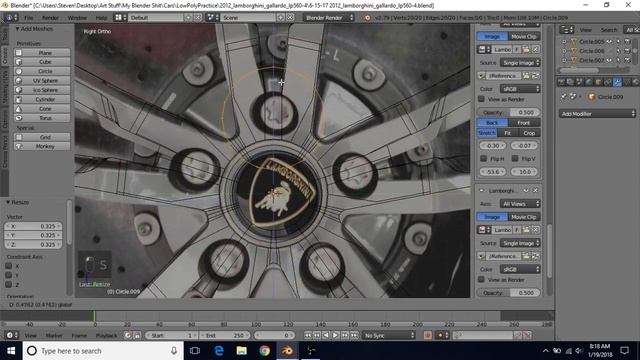Add a Cylinder primitive

pos(42,99)
